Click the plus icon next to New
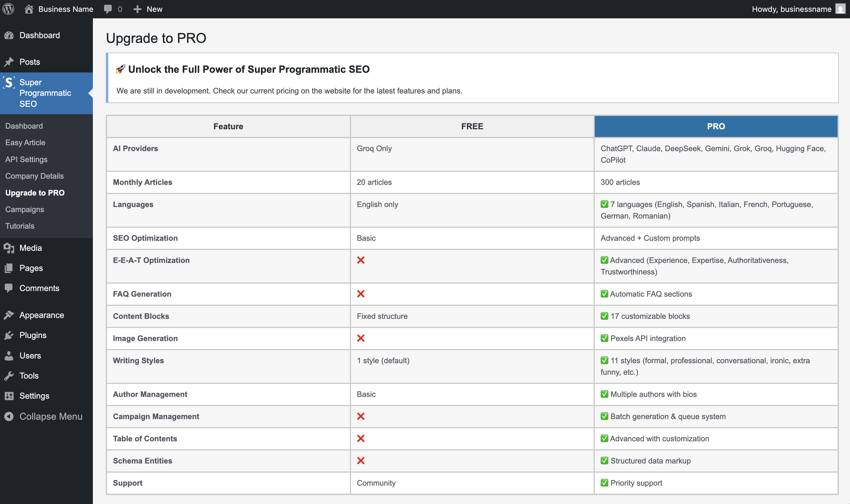 (137, 9)
